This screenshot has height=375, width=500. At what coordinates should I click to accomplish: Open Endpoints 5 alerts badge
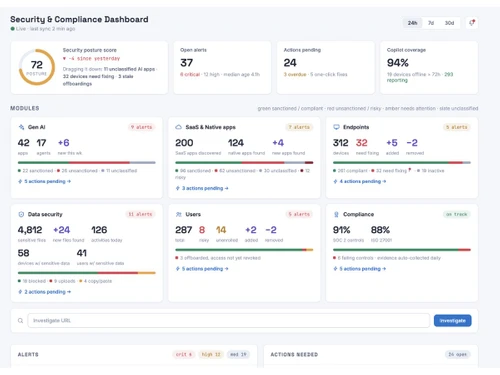tap(457, 127)
